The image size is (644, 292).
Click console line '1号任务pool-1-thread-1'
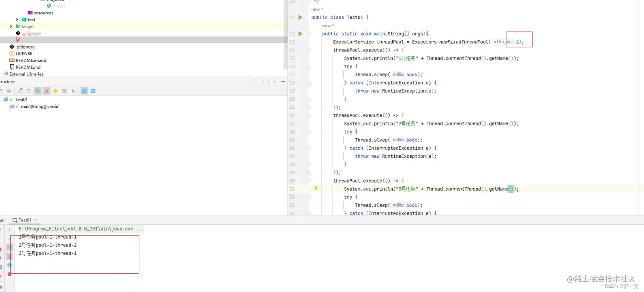pos(48,237)
